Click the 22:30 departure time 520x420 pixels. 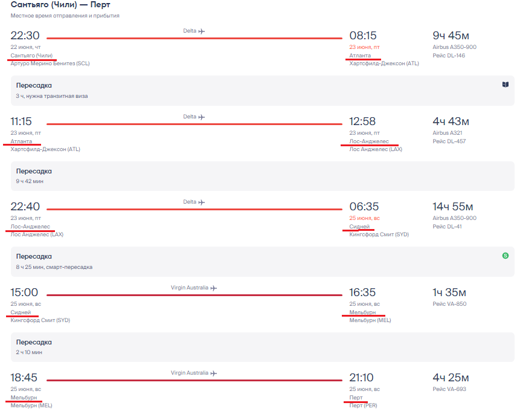pos(25,36)
